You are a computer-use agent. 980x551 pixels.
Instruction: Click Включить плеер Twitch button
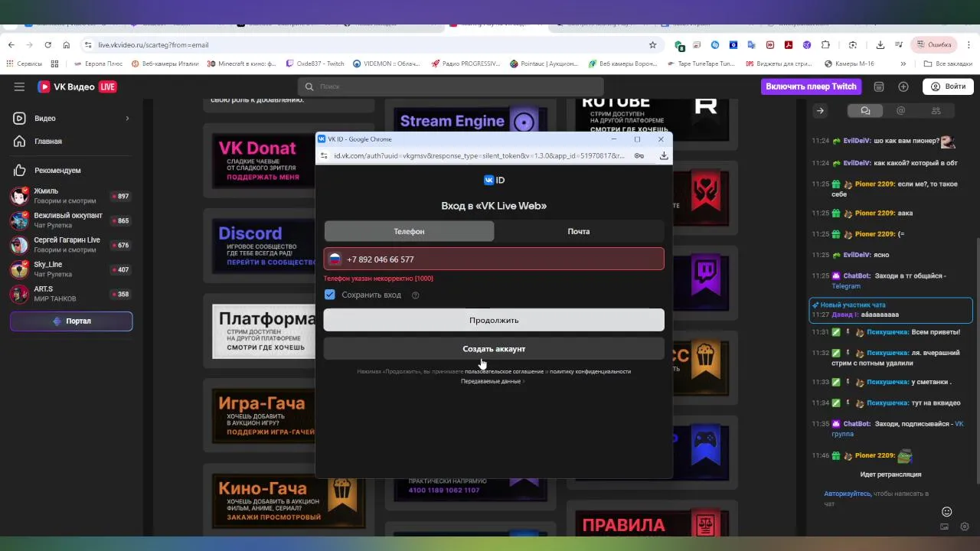click(811, 86)
